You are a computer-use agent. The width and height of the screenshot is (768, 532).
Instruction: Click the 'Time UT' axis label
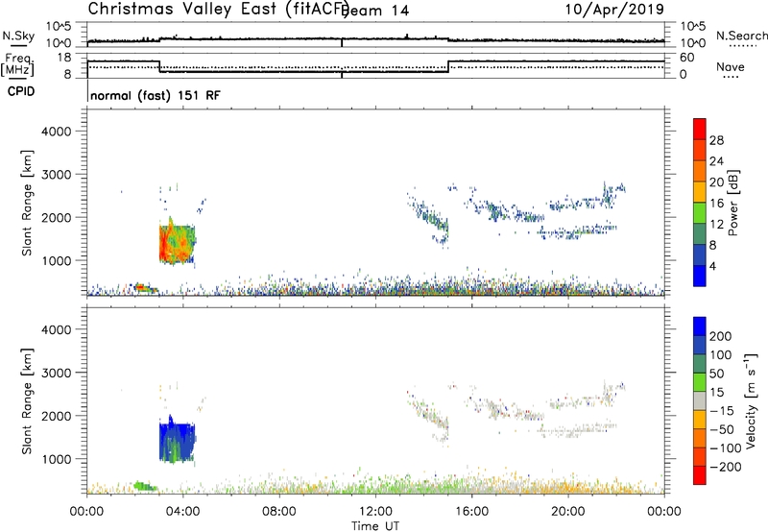[375, 525]
